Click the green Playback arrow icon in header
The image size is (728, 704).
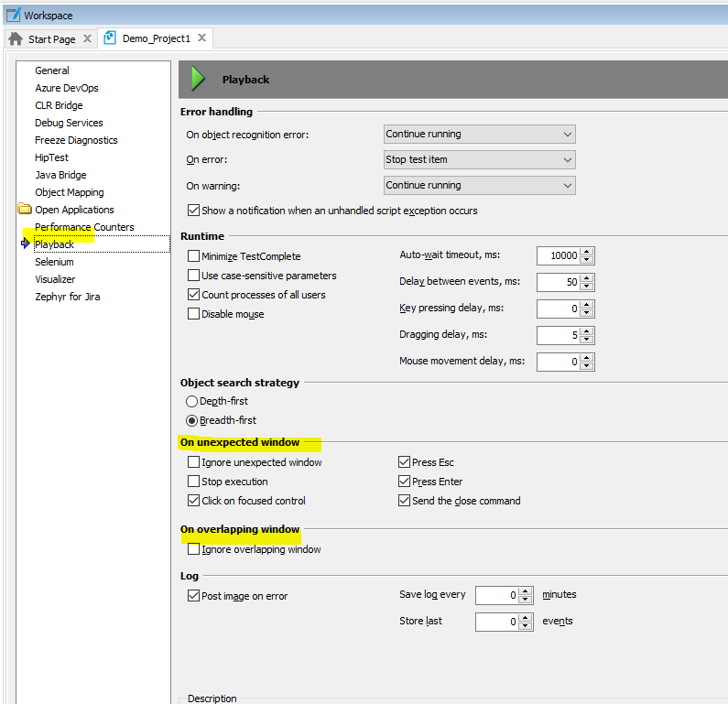pos(198,79)
